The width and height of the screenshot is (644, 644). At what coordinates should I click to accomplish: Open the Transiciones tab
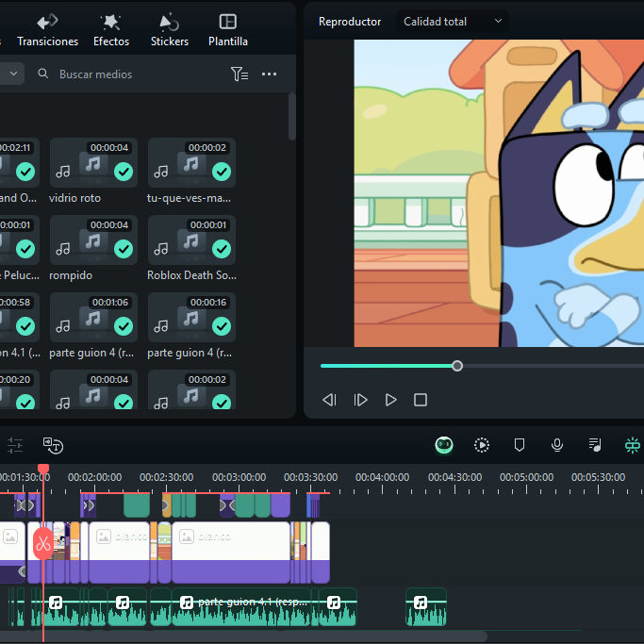coord(47,30)
